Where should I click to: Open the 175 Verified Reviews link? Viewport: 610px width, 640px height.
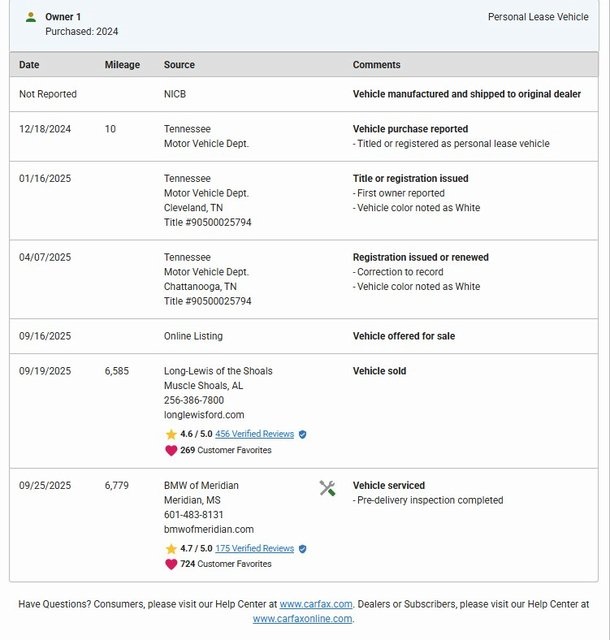click(254, 548)
